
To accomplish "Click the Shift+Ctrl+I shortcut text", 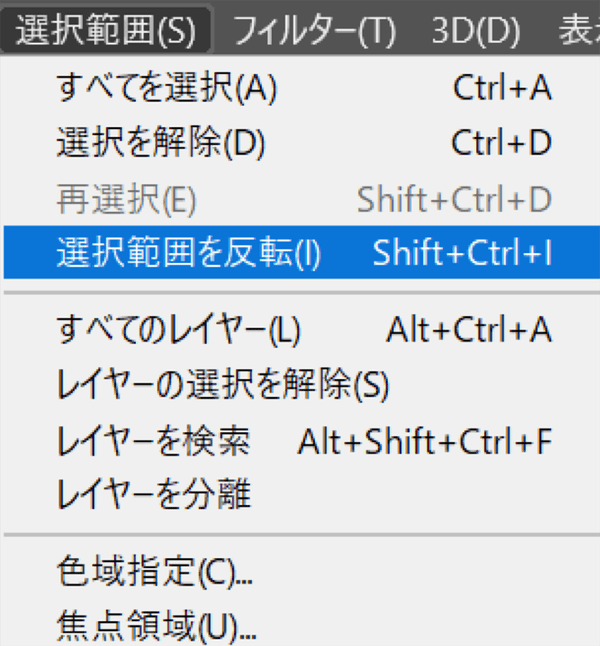I will click(462, 253).
